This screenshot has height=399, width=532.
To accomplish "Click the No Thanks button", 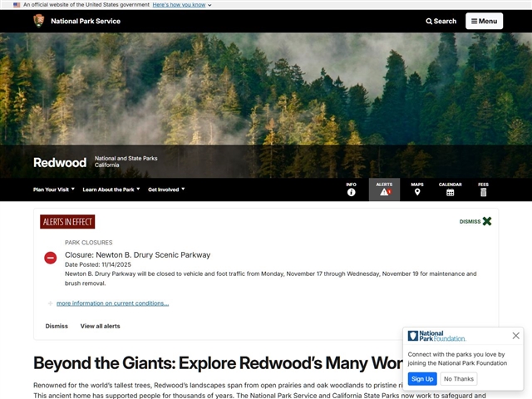I will click(x=458, y=379).
